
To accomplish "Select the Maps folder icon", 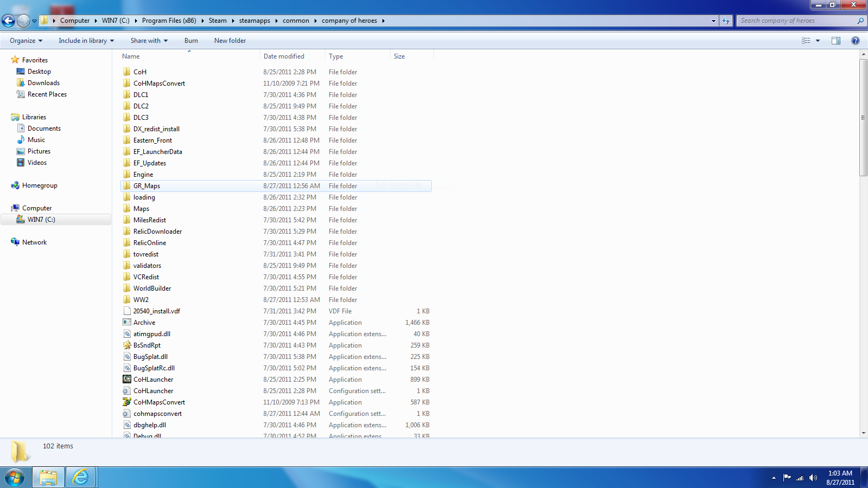I will click(127, 208).
